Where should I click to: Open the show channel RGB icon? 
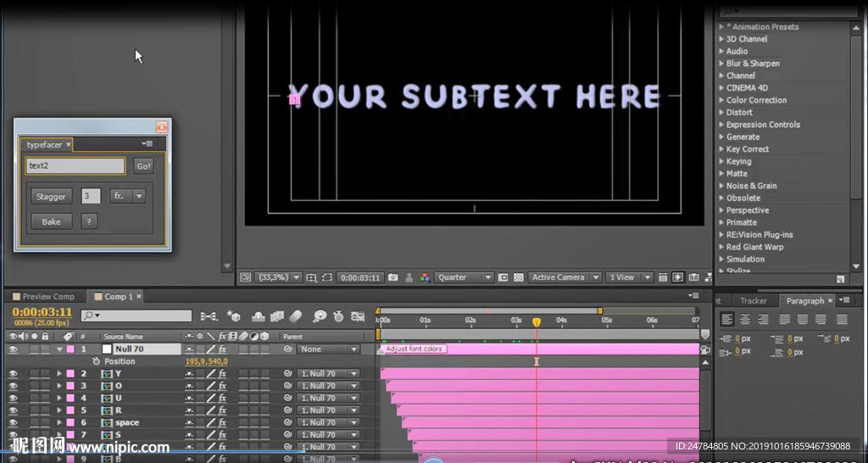[425, 277]
